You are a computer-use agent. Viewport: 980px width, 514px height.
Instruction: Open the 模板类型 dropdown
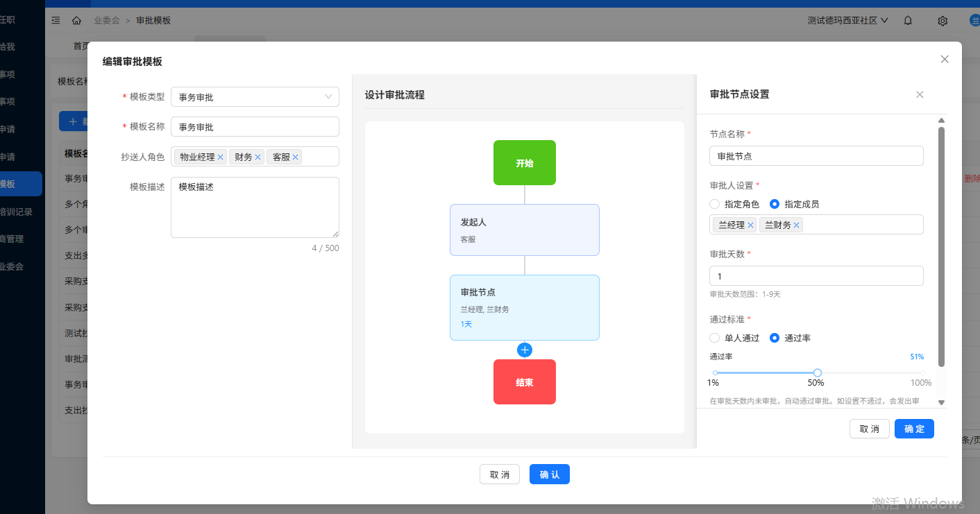(255, 97)
